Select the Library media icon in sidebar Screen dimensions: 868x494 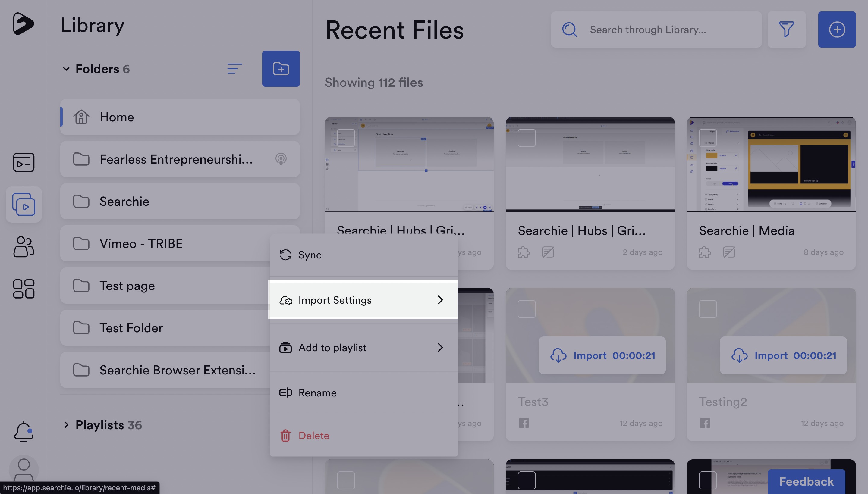[24, 204]
